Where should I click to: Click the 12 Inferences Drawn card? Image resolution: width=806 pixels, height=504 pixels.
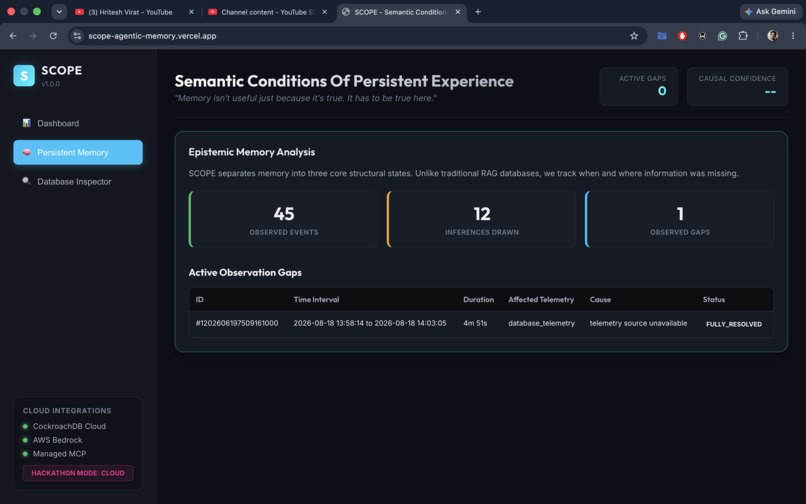click(482, 219)
